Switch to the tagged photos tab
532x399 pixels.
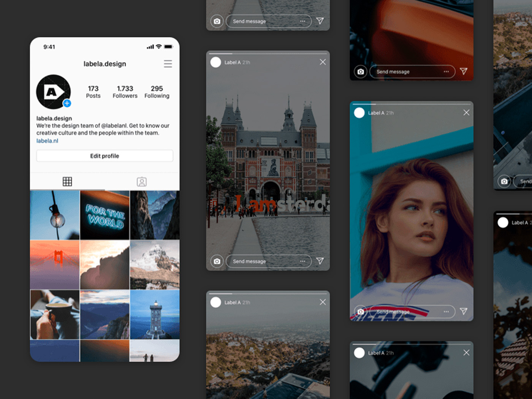142,182
